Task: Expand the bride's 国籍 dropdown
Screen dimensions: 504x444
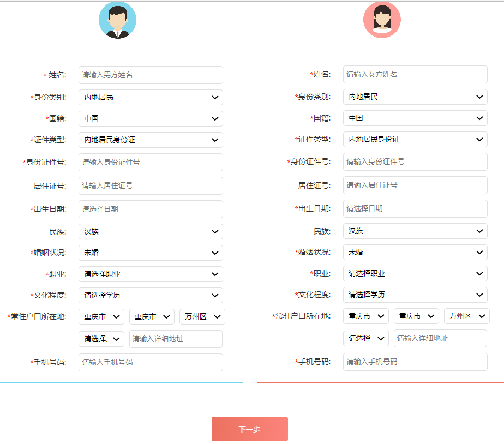Action: pyautogui.click(x=415, y=118)
